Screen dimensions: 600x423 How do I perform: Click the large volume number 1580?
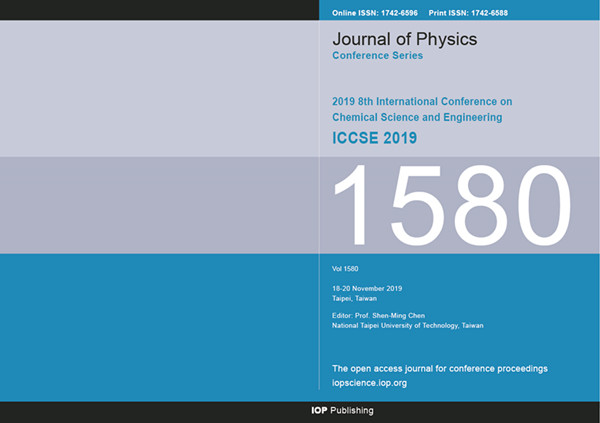453,205
